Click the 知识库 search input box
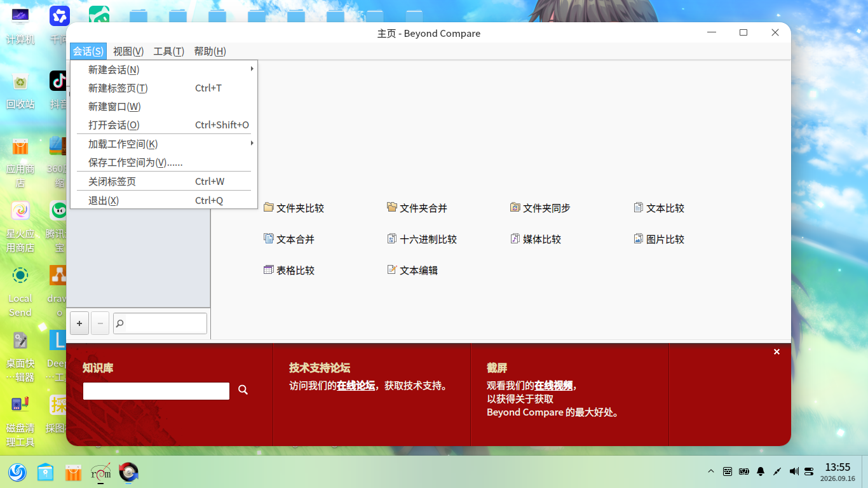Screen dimensions: 868x488 click(x=156, y=391)
